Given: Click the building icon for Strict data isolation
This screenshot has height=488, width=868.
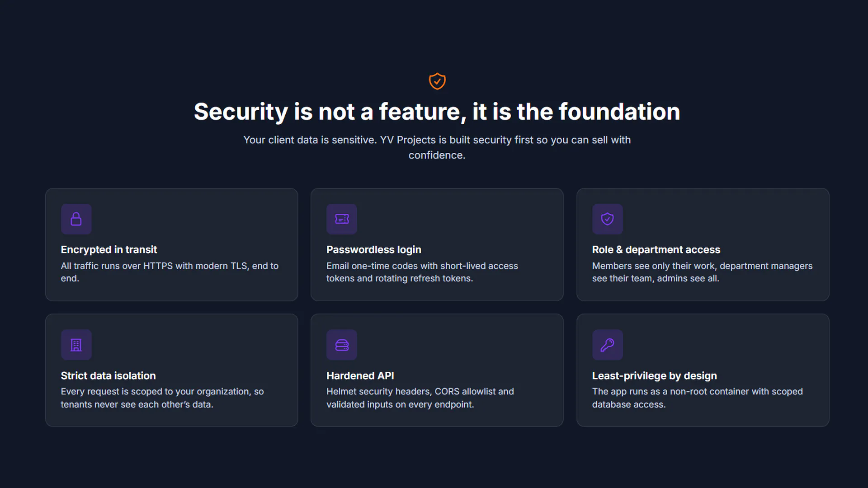Looking at the screenshot, I should click(x=76, y=345).
